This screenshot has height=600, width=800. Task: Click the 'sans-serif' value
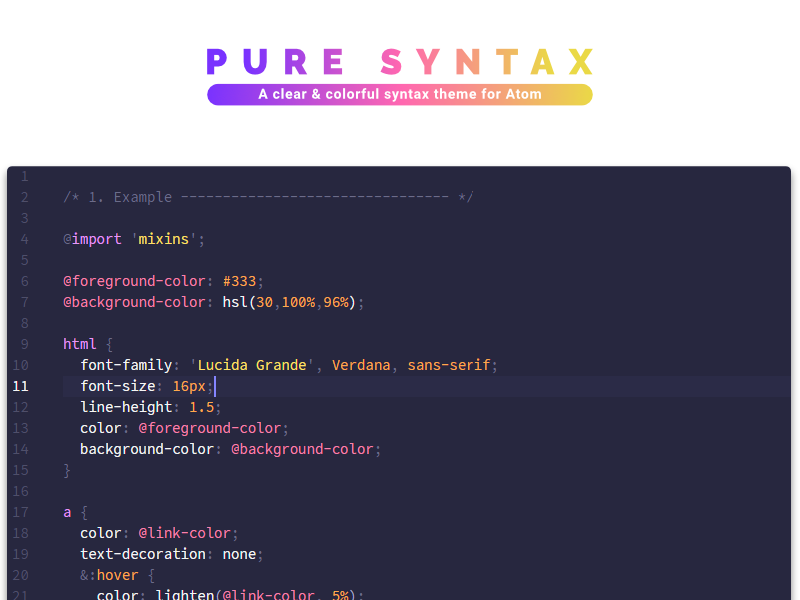tap(449, 365)
